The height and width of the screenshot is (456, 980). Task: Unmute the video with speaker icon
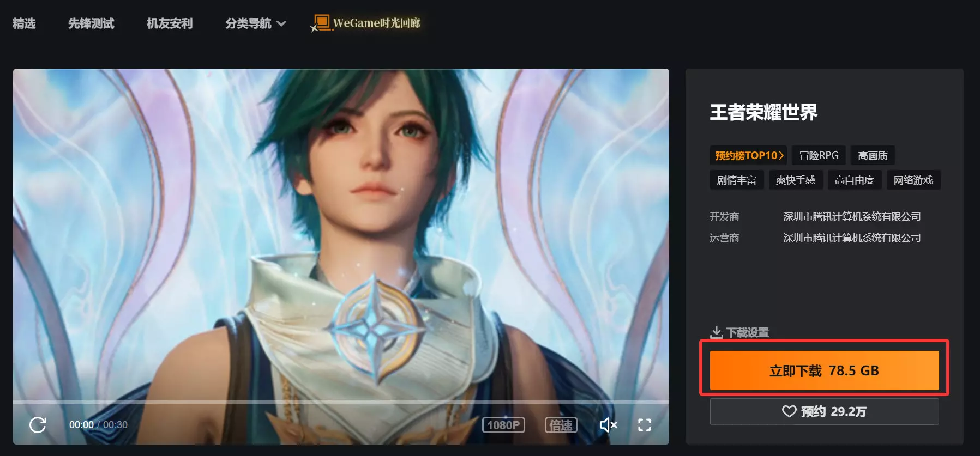[608, 425]
